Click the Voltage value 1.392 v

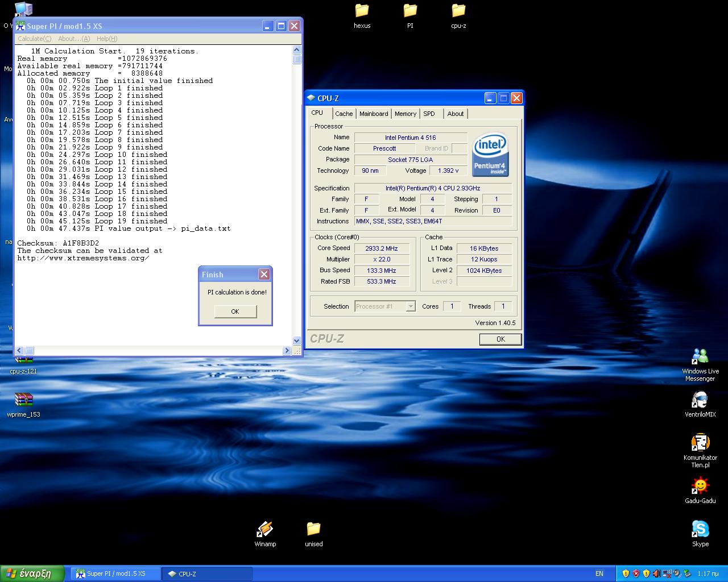(448, 171)
